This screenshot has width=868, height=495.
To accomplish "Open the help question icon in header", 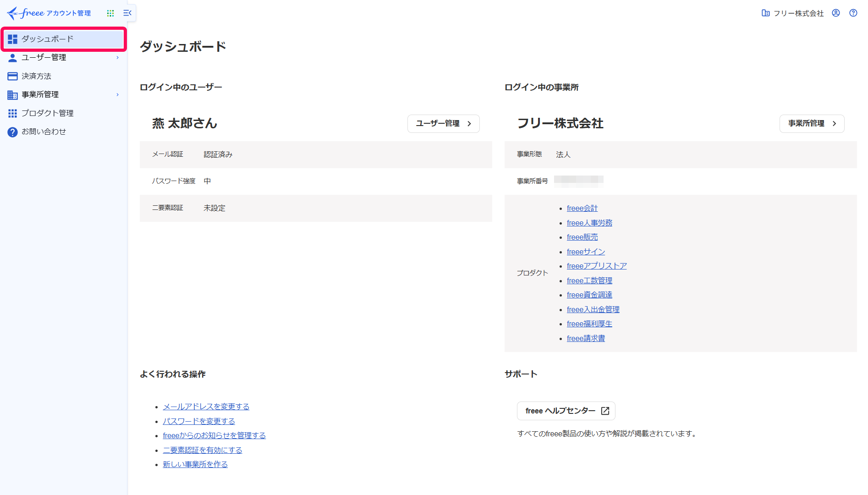I will tap(853, 13).
